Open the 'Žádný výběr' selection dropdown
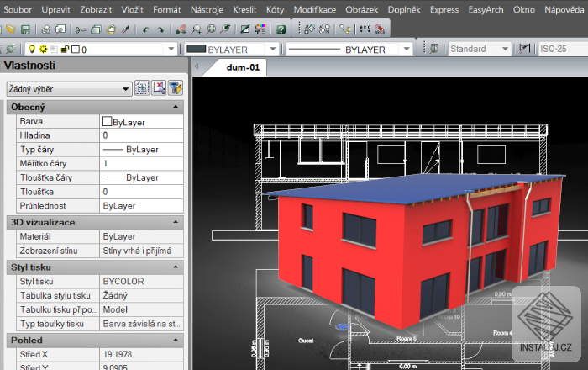This screenshot has height=370, width=588. click(126, 87)
